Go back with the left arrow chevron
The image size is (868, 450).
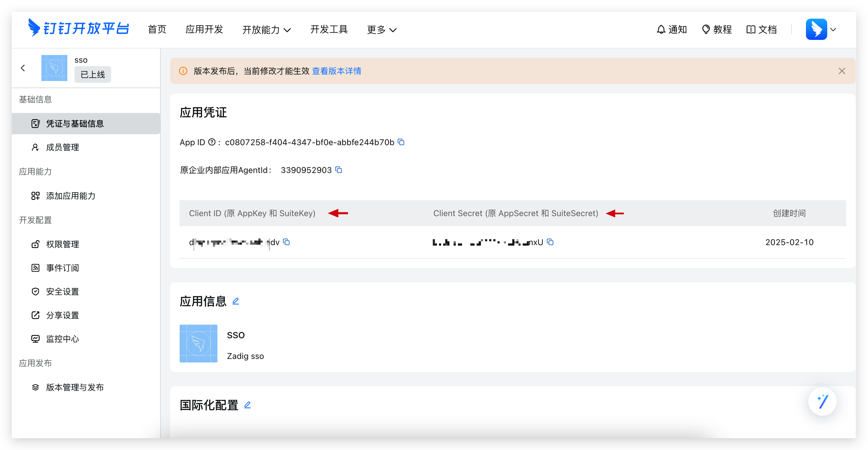click(23, 68)
